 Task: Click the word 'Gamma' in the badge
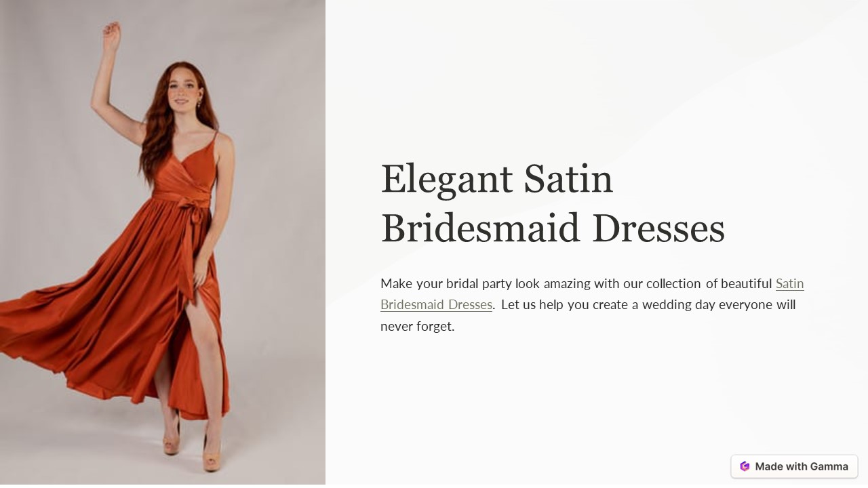[x=829, y=466]
